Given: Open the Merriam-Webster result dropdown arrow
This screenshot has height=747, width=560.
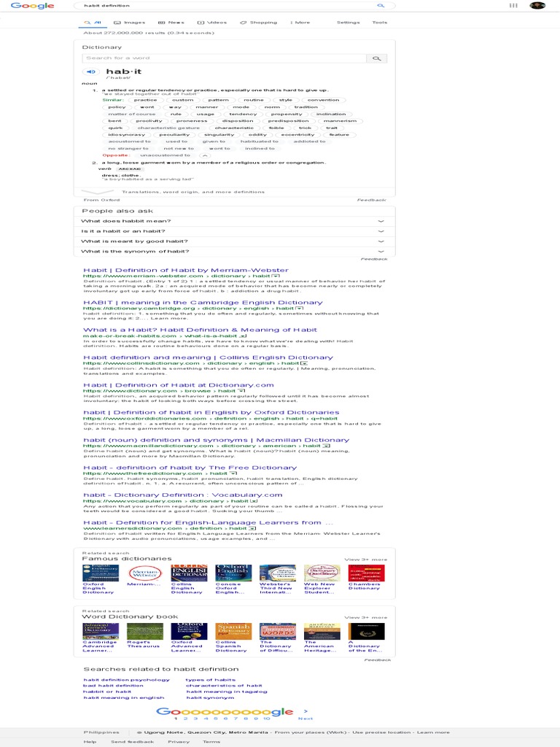Looking at the screenshot, I should tap(276, 276).
